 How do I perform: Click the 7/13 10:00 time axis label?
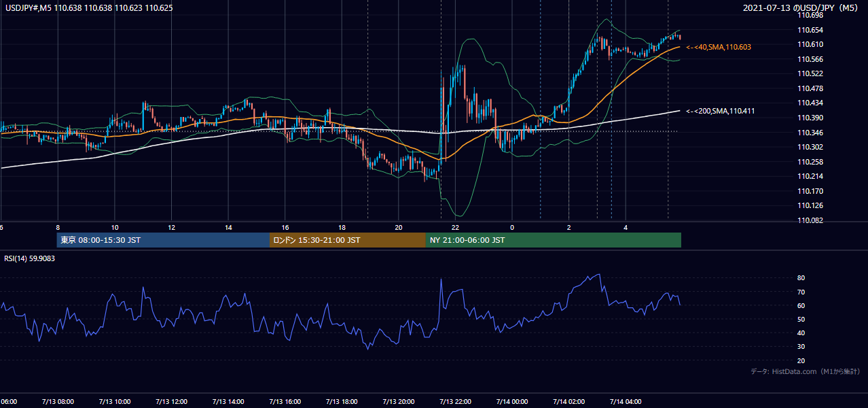pos(115,401)
